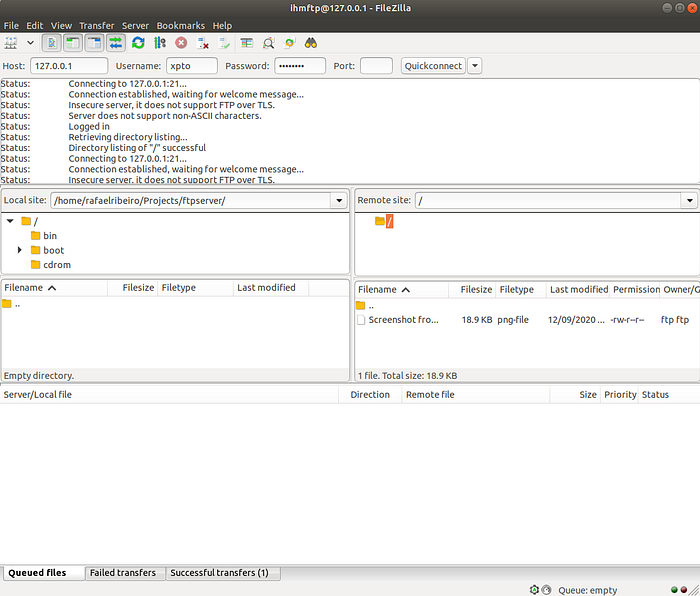Screen dimensions: 700x596
Task: Search for files with binoculars icon
Action: tap(311, 43)
